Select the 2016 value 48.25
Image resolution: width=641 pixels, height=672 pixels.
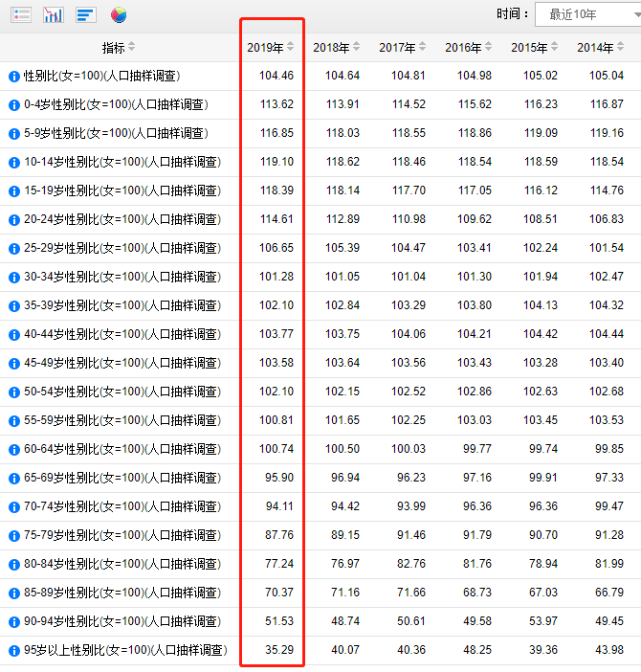coord(477,650)
